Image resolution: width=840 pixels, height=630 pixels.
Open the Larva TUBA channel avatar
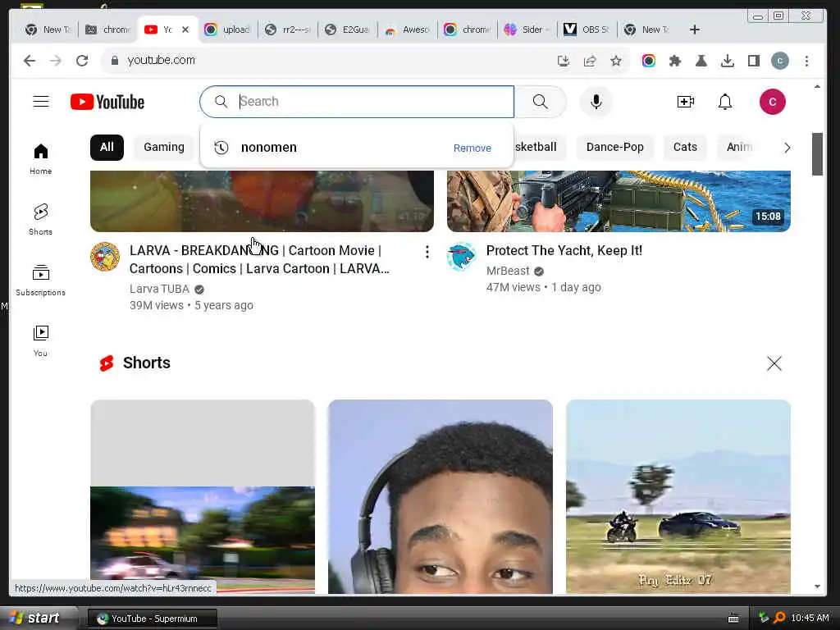click(x=105, y=257)
